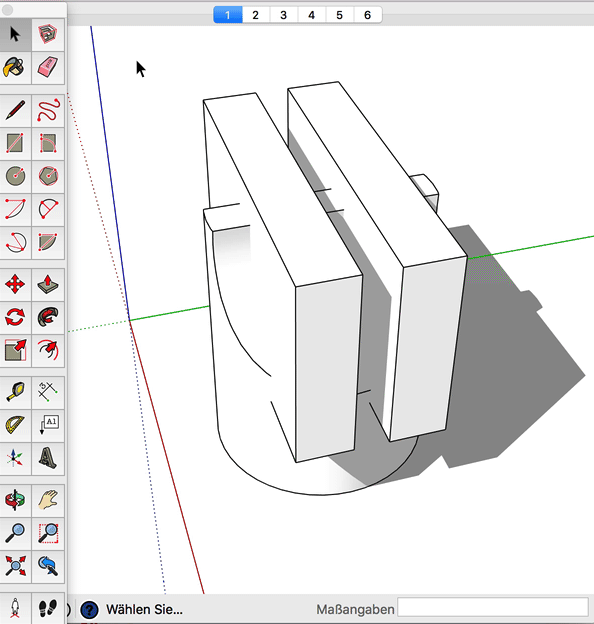Select the Protractor tool

click(x=15, y=425)
